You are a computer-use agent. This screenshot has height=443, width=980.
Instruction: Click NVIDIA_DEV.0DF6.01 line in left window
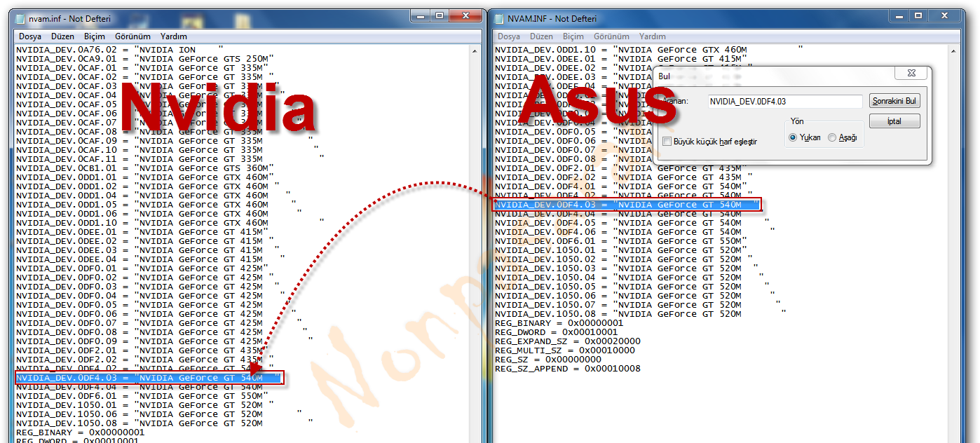click(x=142, y=396)
